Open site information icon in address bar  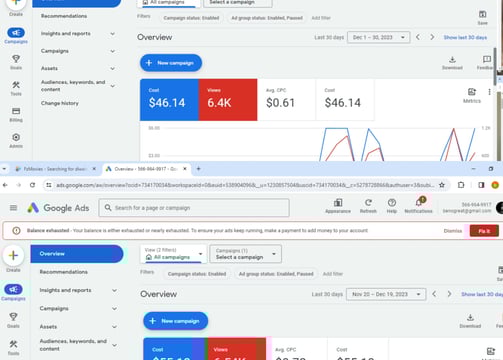(x=49, y=185)
